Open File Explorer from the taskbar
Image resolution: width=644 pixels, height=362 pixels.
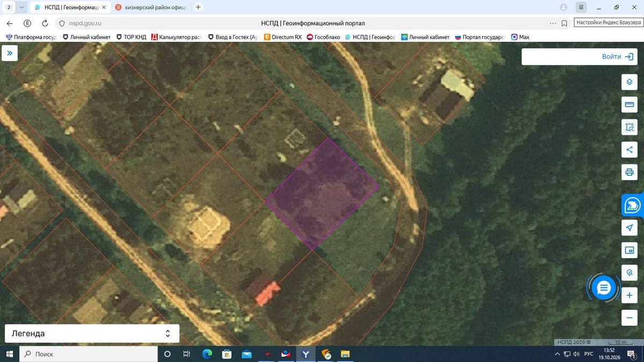[346, 354]
